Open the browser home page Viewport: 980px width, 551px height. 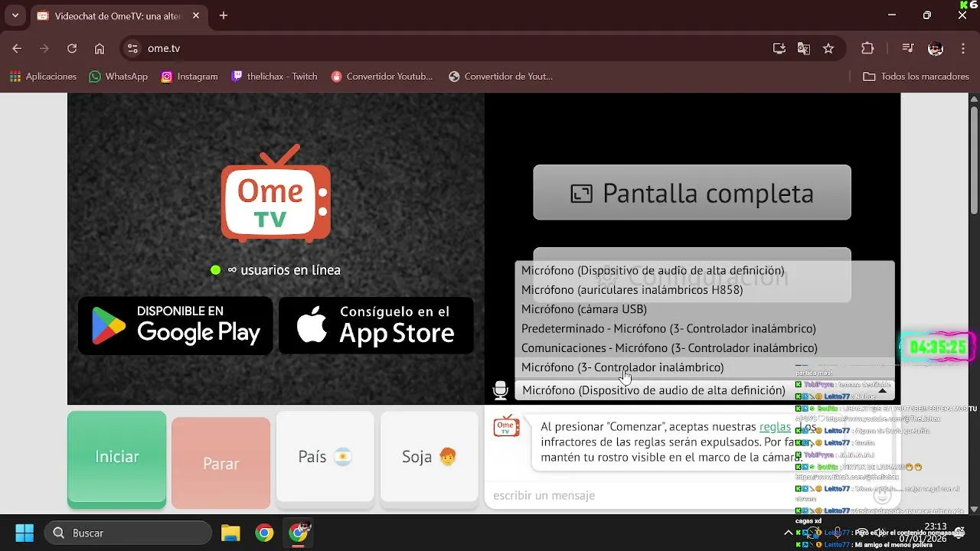pyautogui.click(x=100, y=48)
